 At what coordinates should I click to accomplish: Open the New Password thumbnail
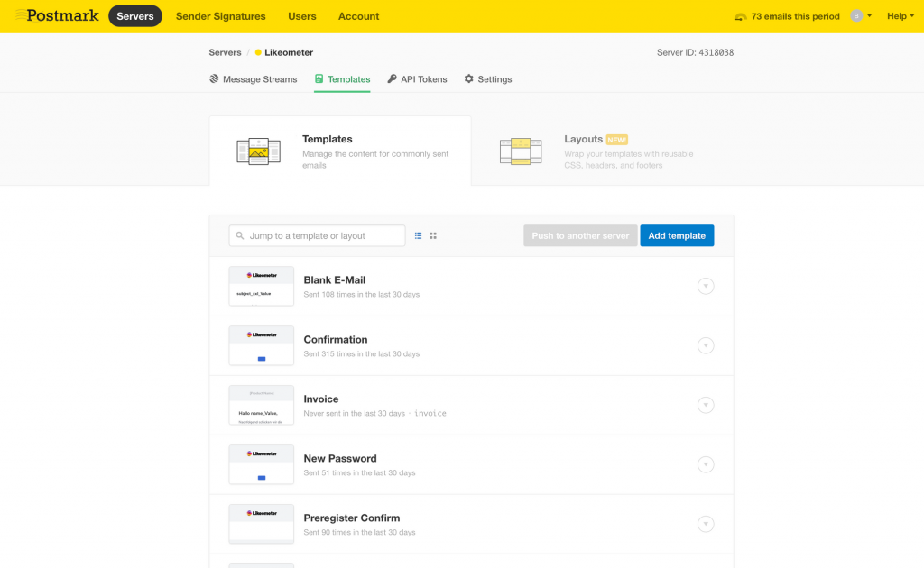tap(261, 464)
